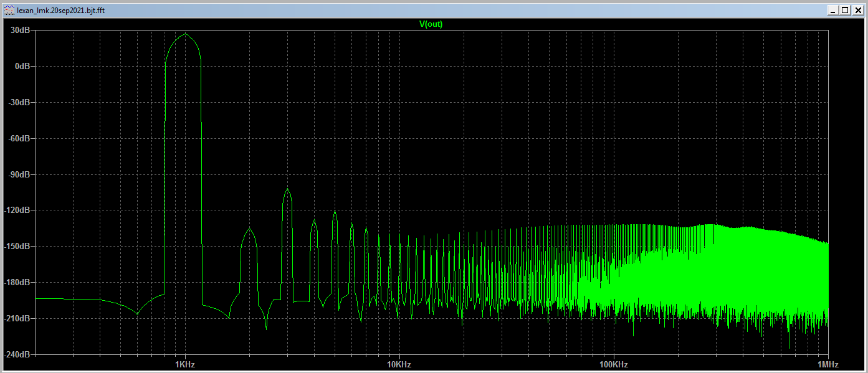Click the -150dB axis label
This screenshot has height=373, width=868.
point(17,247)
